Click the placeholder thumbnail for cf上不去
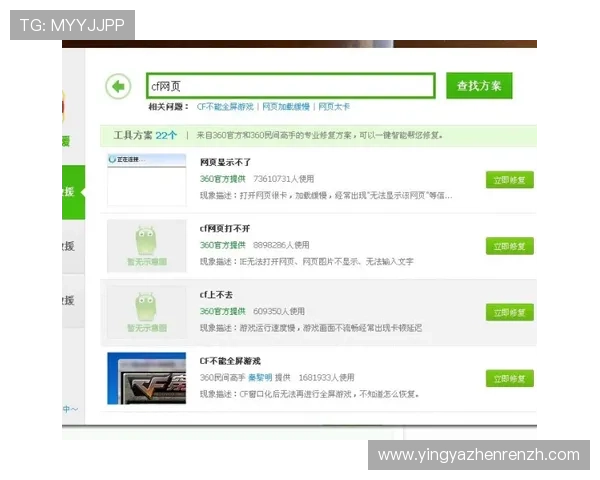 [147, 312]
